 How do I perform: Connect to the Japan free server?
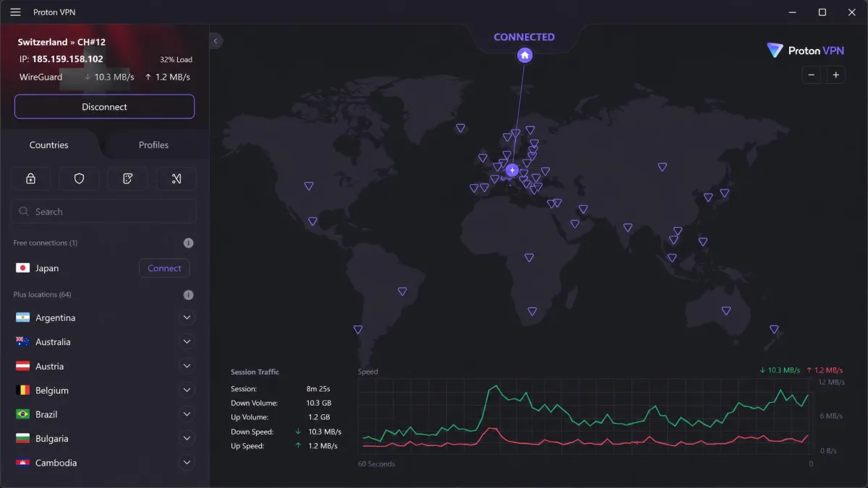tap(164, 268)
